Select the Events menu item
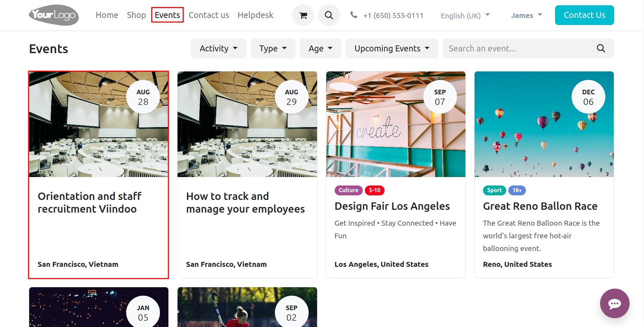The height and width of the screenshot is (327, 644). [x=167, y=15]
